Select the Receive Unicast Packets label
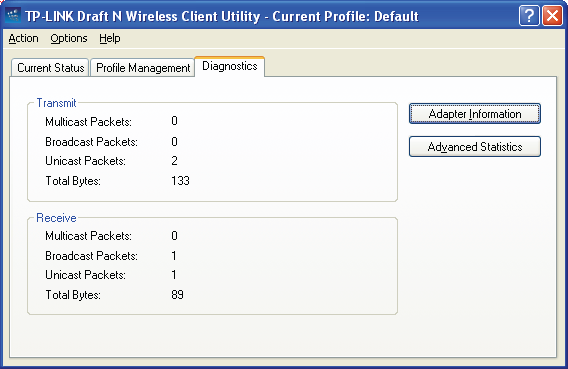This screenshot has height=369, width=568. click(85, 275)
